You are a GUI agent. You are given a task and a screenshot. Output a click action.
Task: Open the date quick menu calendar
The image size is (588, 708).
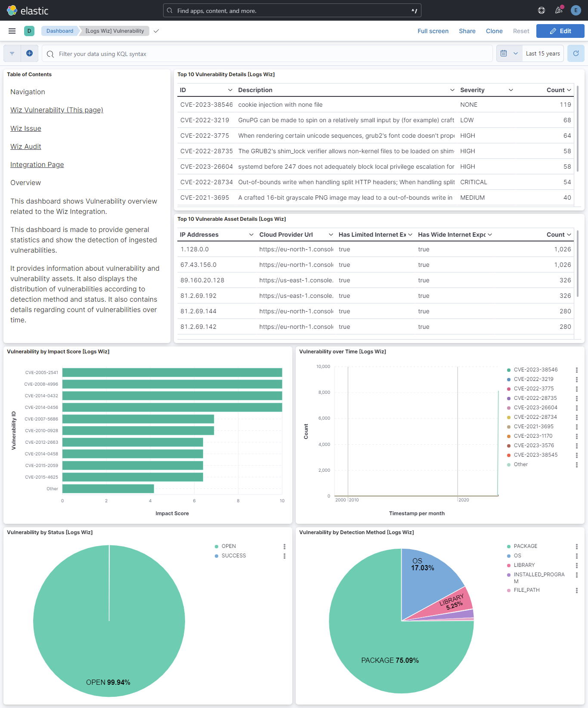click(509, 53)
